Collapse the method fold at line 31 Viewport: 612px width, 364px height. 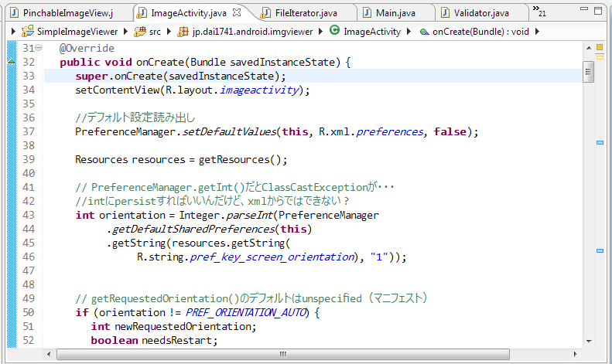[x=38, y=48]
